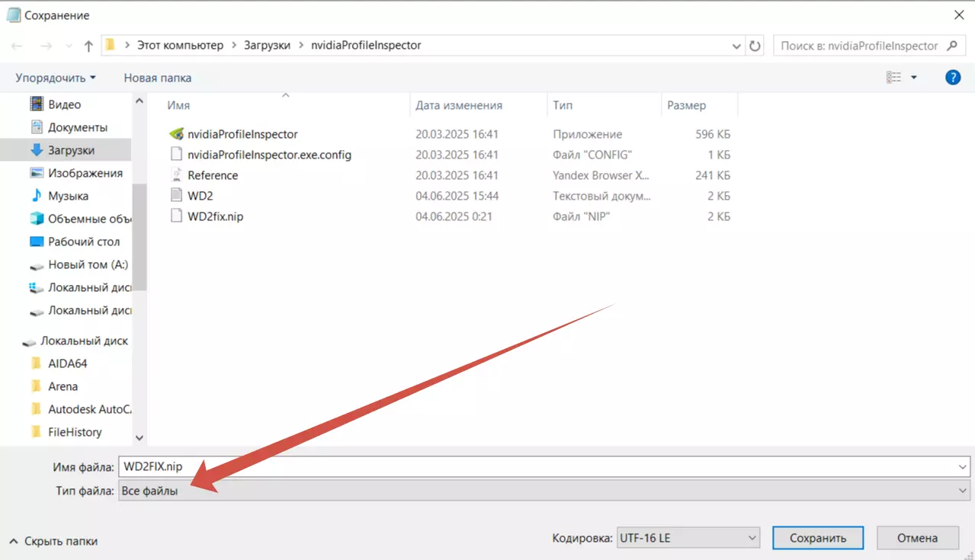The image size is (975, 560).
Task: Click the Сохранить button
Action: click(x=818, y=538)
